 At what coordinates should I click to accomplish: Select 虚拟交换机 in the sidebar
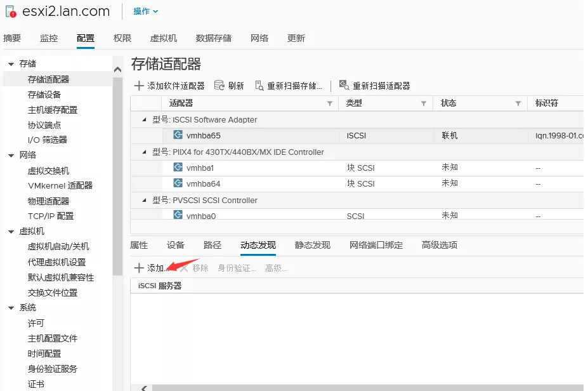click(x=48, y=171)
